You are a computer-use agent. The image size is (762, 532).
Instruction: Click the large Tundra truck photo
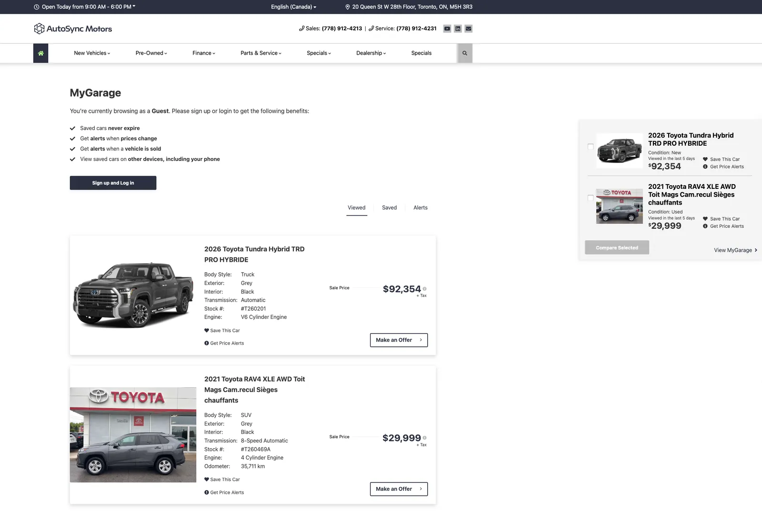(133, 295)
